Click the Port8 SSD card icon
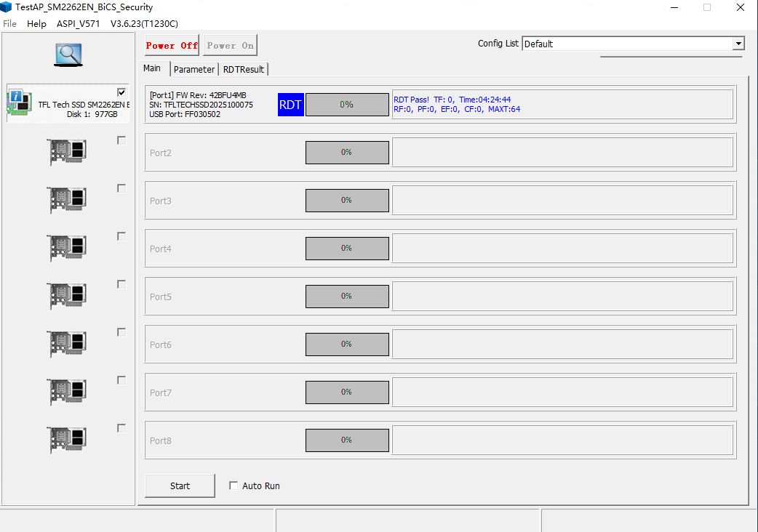758x532 pixels. [x=68, y=439]
